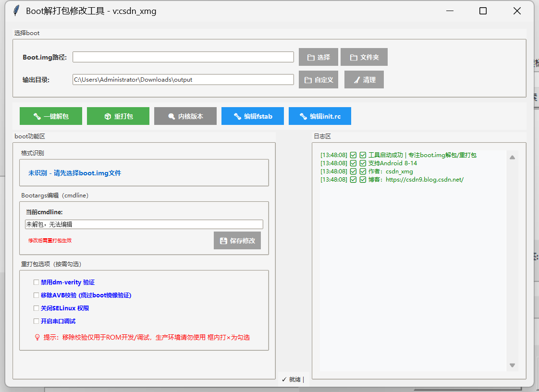Image resolution: width=539 pixels, height=392 pixels.
Task: Toggle 关闭SELinux 权限 option
Action: 36,308
